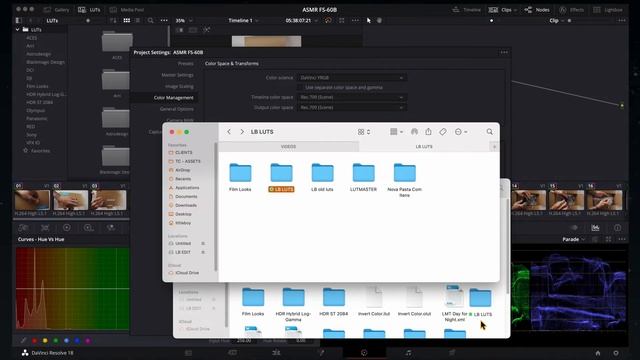Toggle the Nodes panel
The height and width of the screenshot is (360, 640).
537,9
